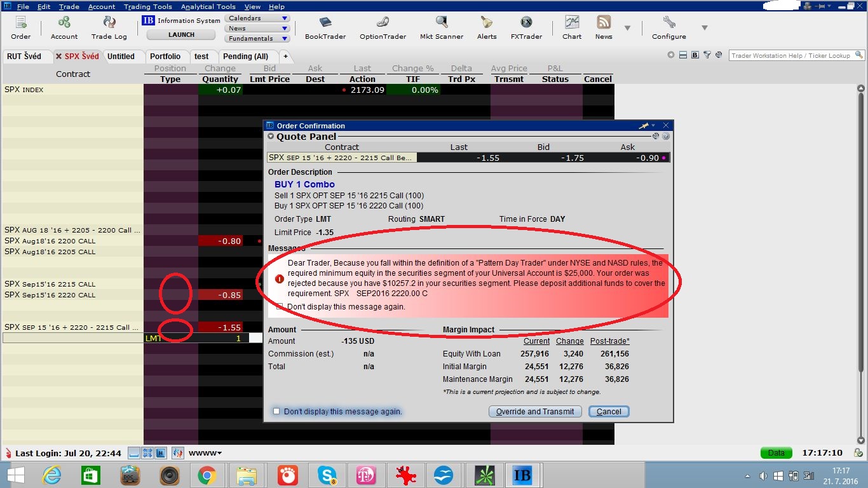Open the Chart tool

coord(572,28)
